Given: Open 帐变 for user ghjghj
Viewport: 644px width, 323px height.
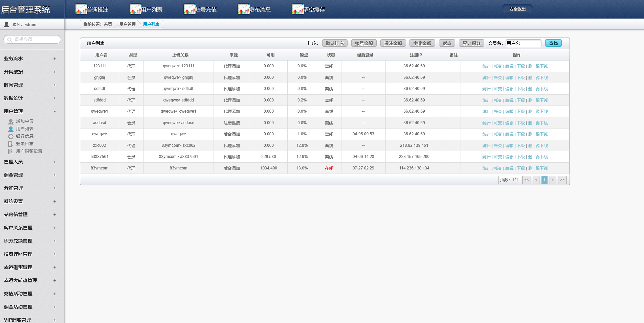Looking at the screenshot, I should point(498,78).
